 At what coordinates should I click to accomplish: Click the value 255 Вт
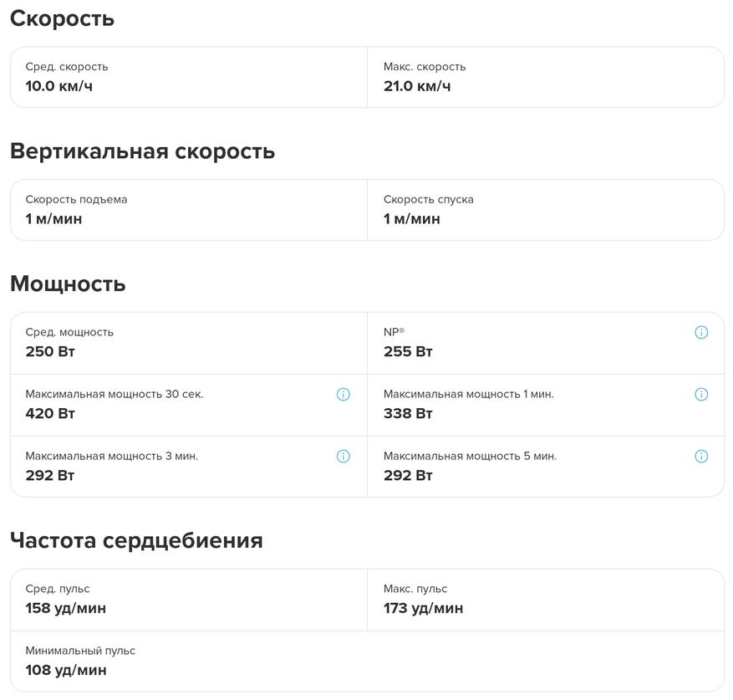click(408, 351)
